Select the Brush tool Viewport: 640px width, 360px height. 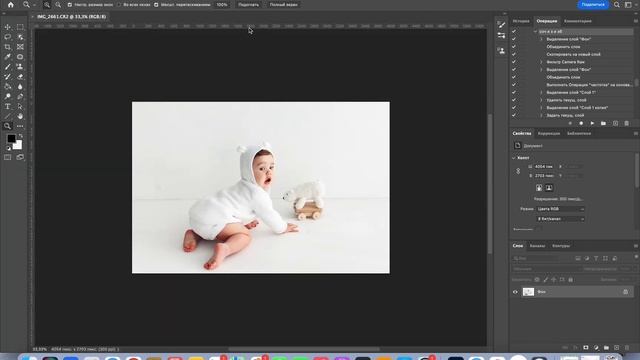point(8,67)
